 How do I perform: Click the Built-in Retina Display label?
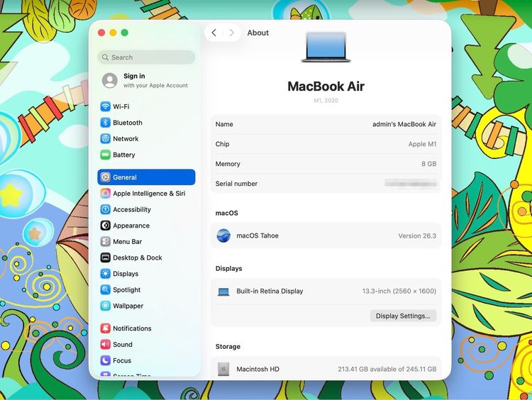point(270,291)
